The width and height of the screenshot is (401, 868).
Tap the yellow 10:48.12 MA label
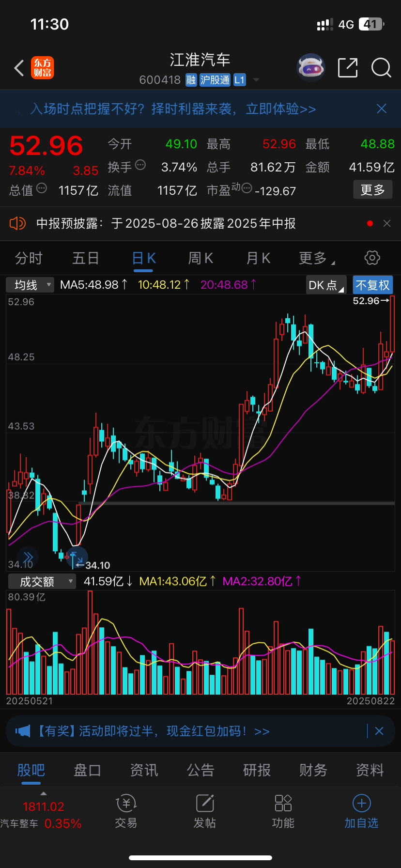point(164,285)
